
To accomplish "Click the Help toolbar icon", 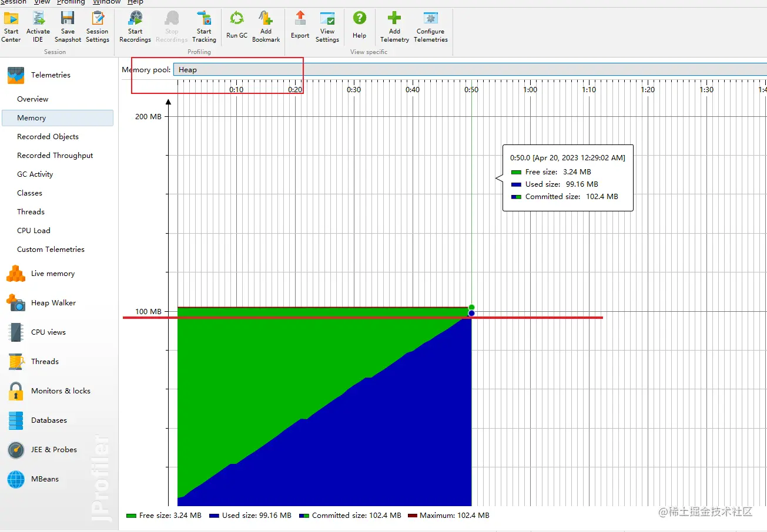I will [359, 18].
